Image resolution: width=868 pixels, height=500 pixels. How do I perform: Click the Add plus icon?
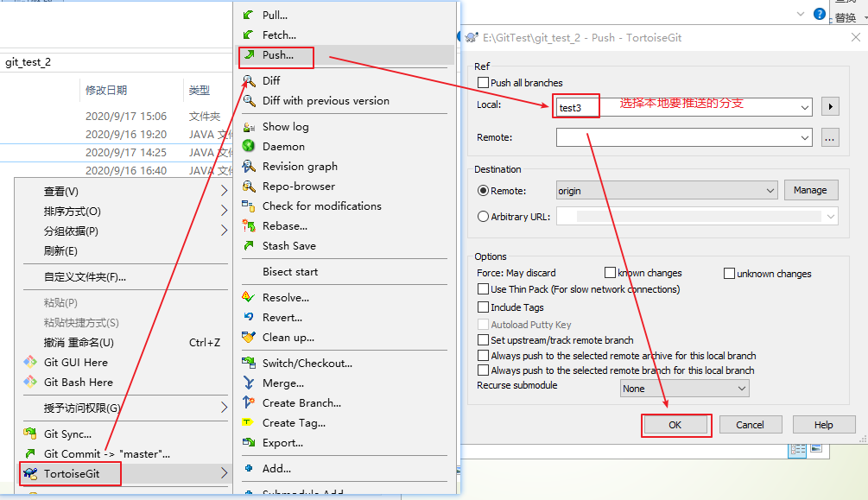click(x=249, y=468)
